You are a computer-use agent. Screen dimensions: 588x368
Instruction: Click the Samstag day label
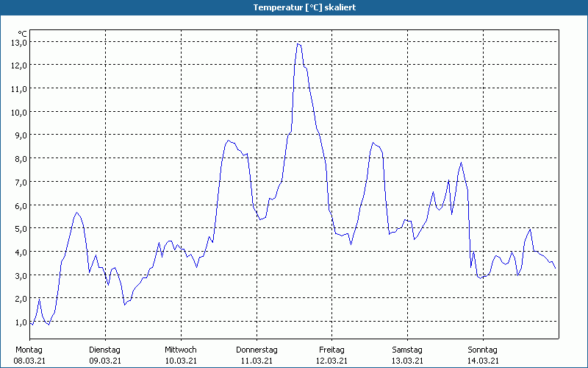[407, 350]
